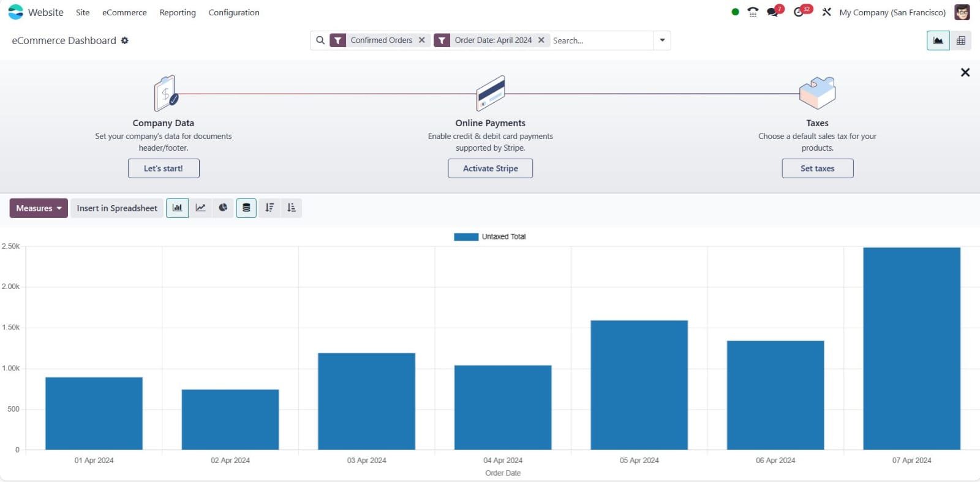This screenshot has height=482, width=980.
Task: Open the user avatar menu
Action: pyautogui.click(x=962, y=12)
